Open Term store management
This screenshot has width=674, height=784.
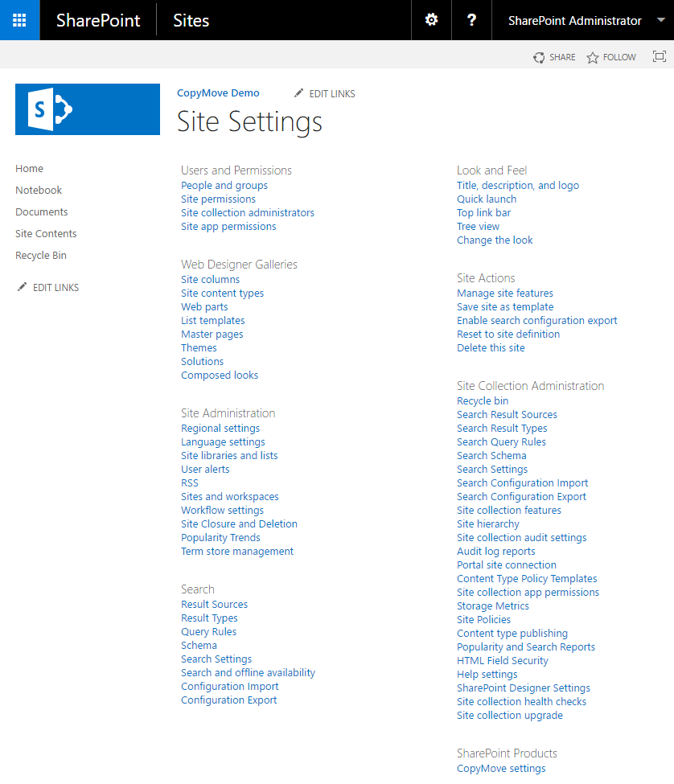(x=236, y=551)
